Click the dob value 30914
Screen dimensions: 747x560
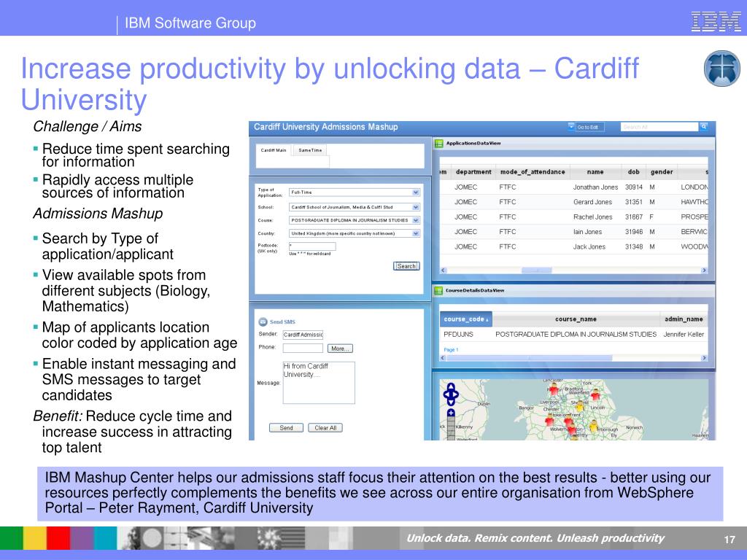634,187
